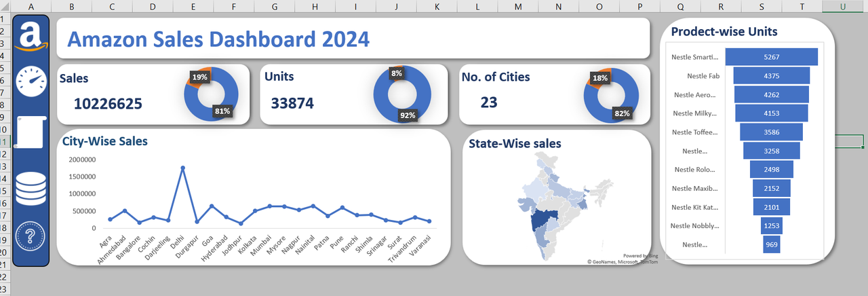This screenshot has height=296, width=868.
Task: Click the 82% label on Cities donut
Action: (621, 112)
